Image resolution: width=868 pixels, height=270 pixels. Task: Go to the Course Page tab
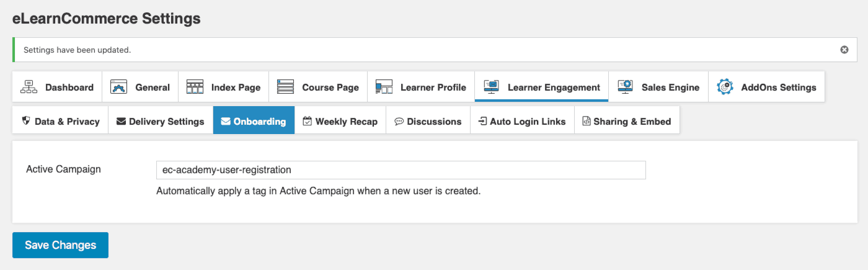coord(318,87)
